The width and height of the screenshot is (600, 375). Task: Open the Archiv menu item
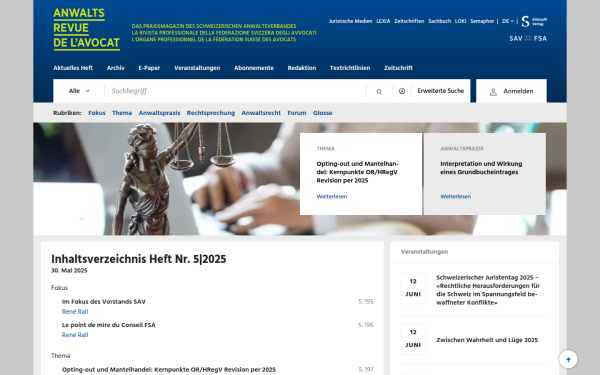(x=116, y=68)
